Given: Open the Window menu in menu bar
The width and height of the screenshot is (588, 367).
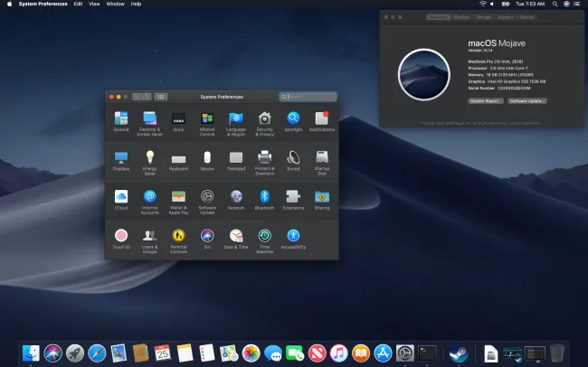Looking at the screenshot, I should tap(116, 4).
